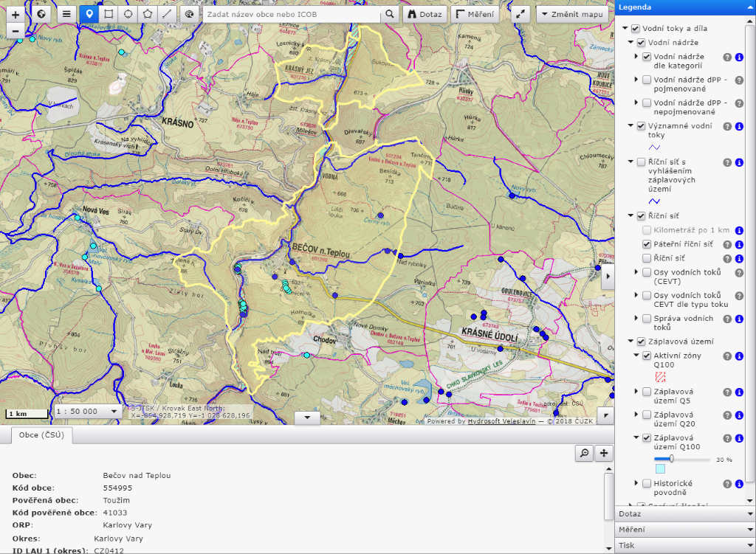Image resolution: width=756 pixels, height=554 pixels.
Task: Collapse the Vodní toky a díla tree
Action: pos(625,29)
